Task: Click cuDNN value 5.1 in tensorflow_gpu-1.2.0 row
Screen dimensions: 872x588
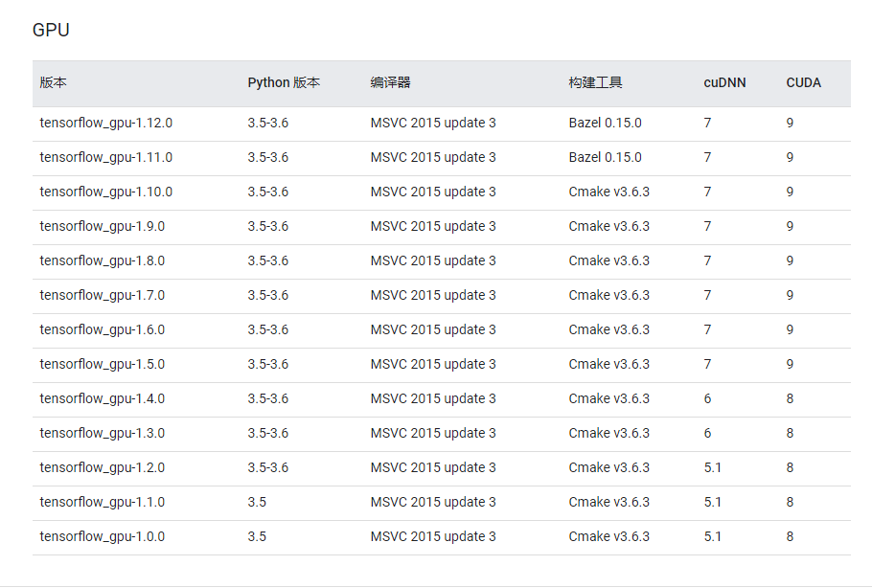Action: pyautogui.click(x=712, y=467)
